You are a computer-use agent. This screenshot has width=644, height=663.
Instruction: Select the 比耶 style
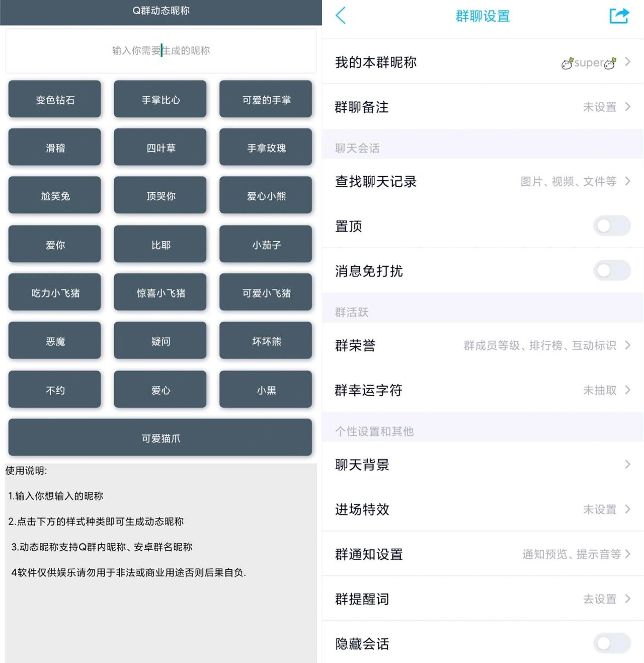[x=160, y=245]
